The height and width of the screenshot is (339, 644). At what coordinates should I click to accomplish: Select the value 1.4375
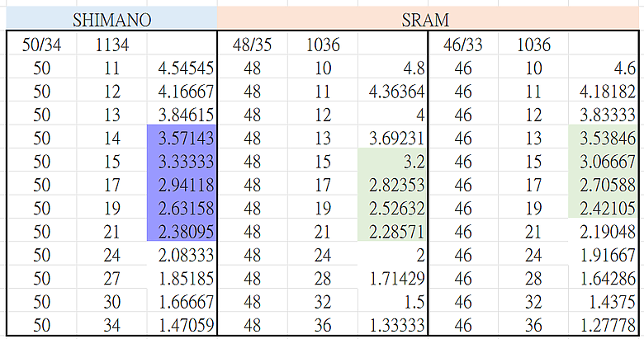pos(604,301)
